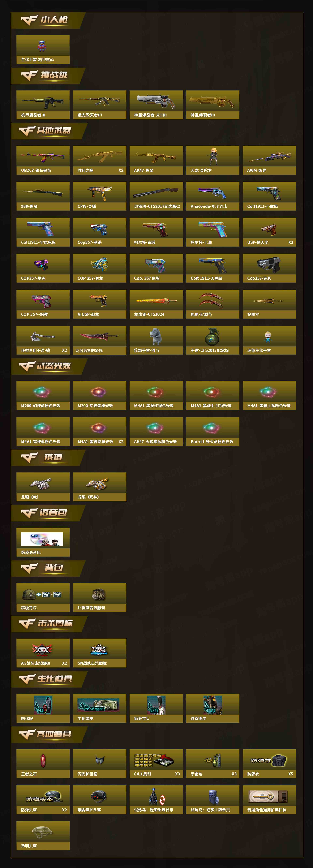This screenshot has width=313, height=868.
Task: Click the 生化手雷-机甲核心 robot grenade icon
Action: pyautogui.click(x=42, y=45)
